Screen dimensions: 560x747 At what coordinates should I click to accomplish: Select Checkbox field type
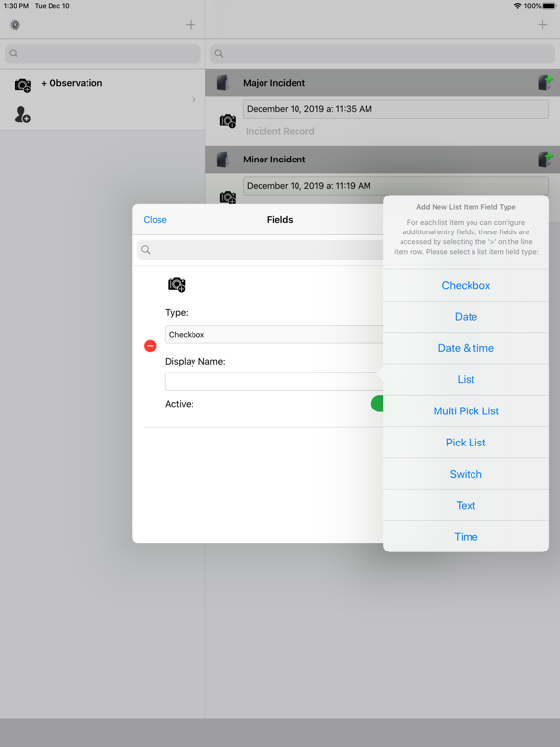(x=467, y=285)
